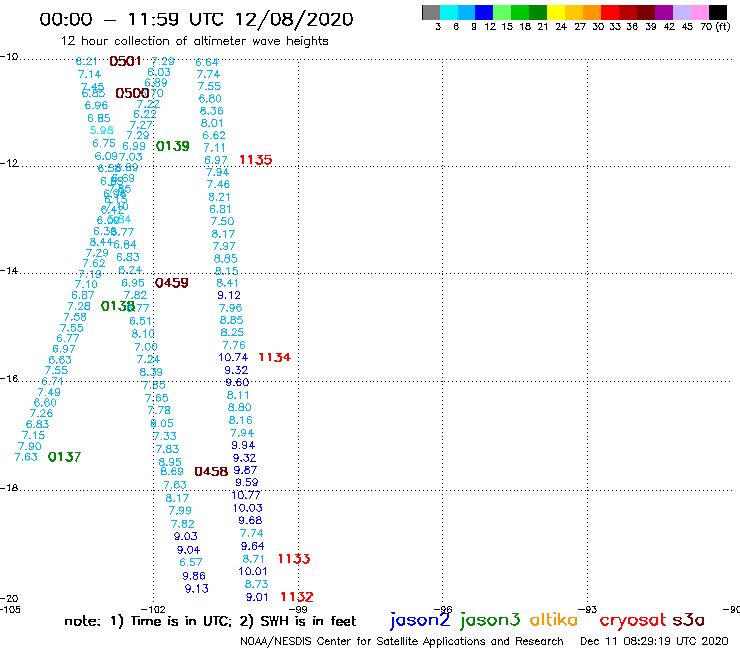Select the 9.87 wave height value
This screenshot has height=650, width=740.
click(245, 471)
